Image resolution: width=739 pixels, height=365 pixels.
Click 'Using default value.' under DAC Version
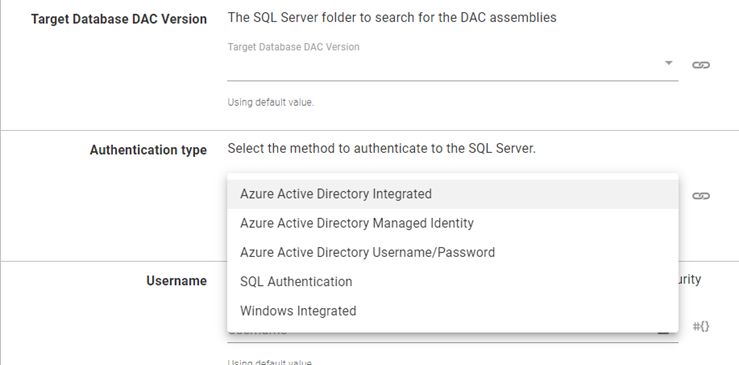click(x=271, y=102)
